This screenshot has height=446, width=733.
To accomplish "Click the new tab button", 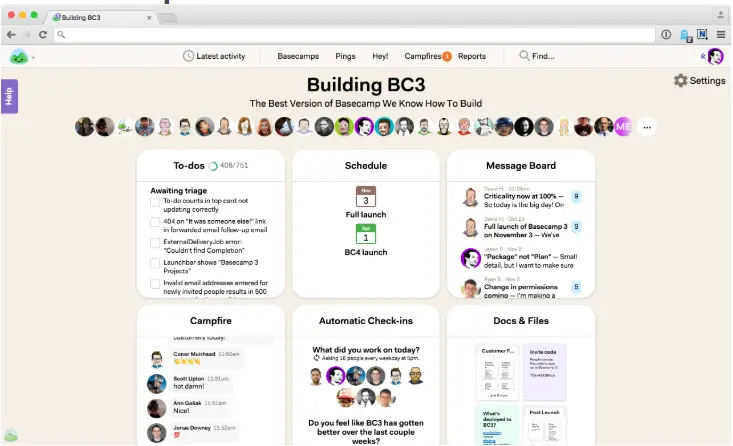I will tap(167, 18).
